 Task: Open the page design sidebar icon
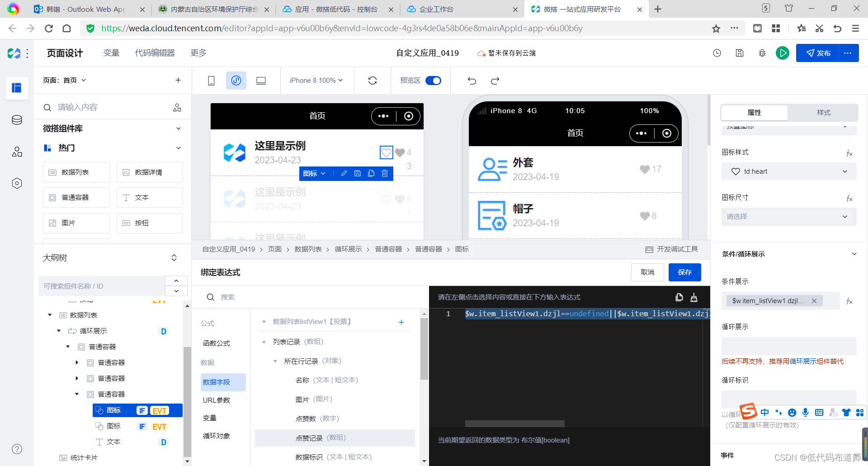[x=17, y=88]
